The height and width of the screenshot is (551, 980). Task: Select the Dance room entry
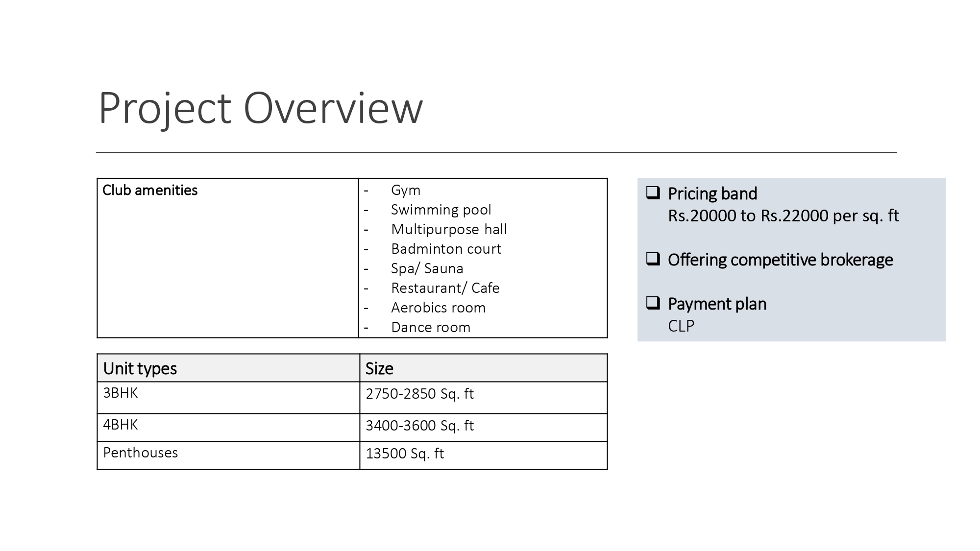pyautogui.click(x=430, y=327)
